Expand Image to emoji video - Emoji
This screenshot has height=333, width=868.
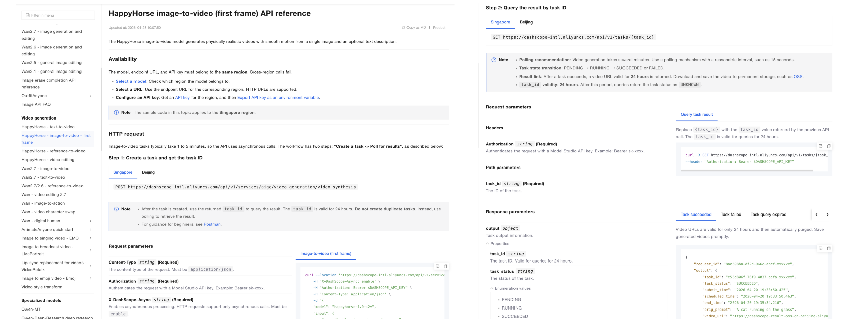[x=90, y=278]
